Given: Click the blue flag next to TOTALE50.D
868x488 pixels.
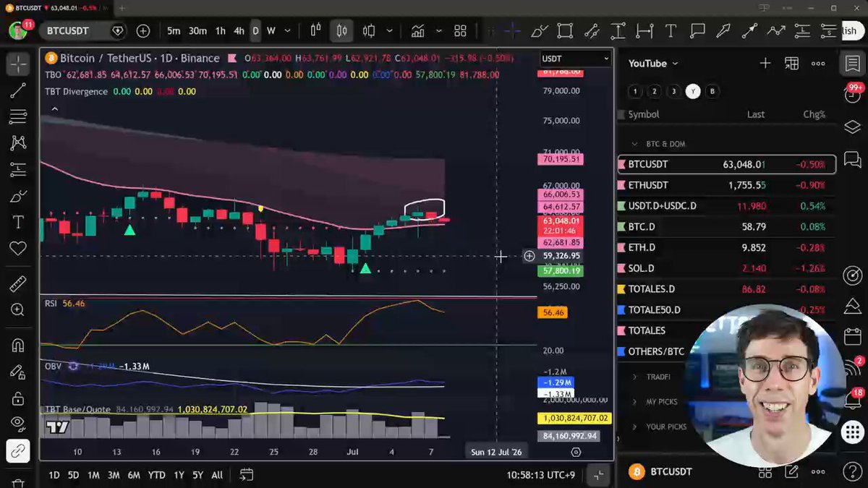Looking at the screenshot, I should pos(621,310).
